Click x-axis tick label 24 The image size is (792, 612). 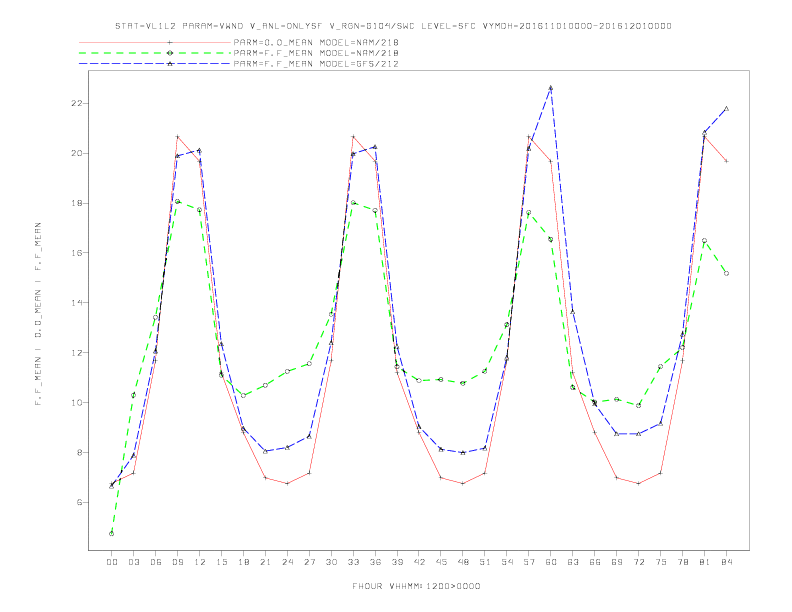(287, 562)
